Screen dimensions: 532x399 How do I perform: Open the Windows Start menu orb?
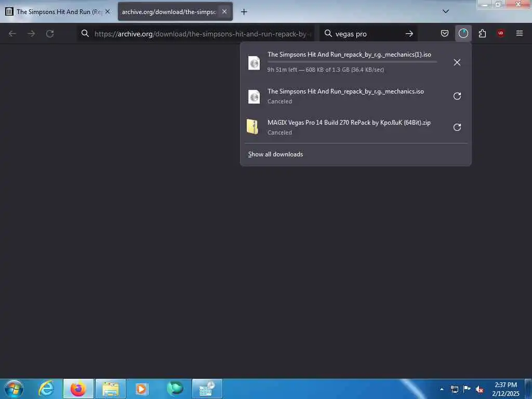[x=14, y=389]
